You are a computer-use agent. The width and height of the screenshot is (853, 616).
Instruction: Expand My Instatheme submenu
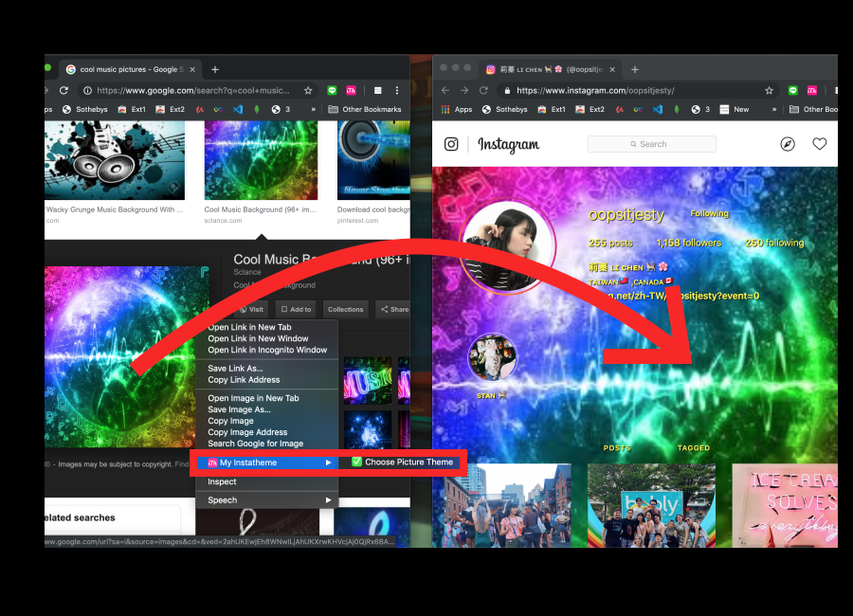click(x=266, y=462)
